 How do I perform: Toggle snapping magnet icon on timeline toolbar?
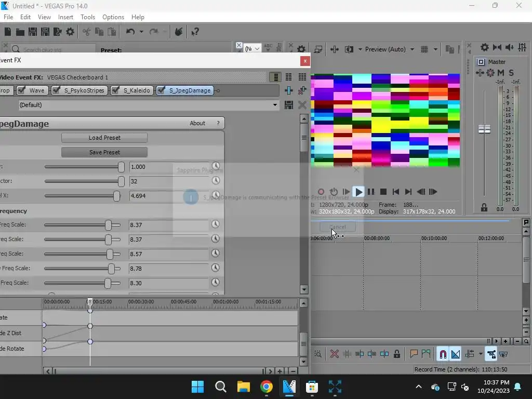[x=443, y=354]
